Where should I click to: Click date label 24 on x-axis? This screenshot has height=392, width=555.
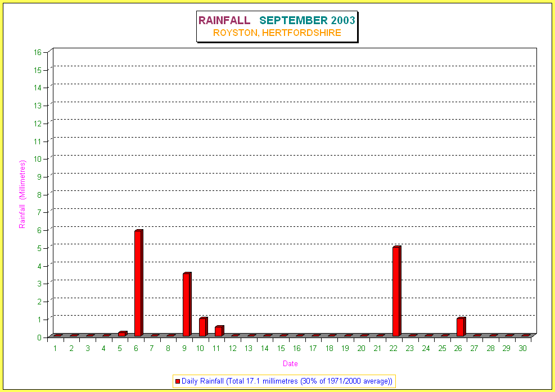pyautogui.click(x=426, y=349)
